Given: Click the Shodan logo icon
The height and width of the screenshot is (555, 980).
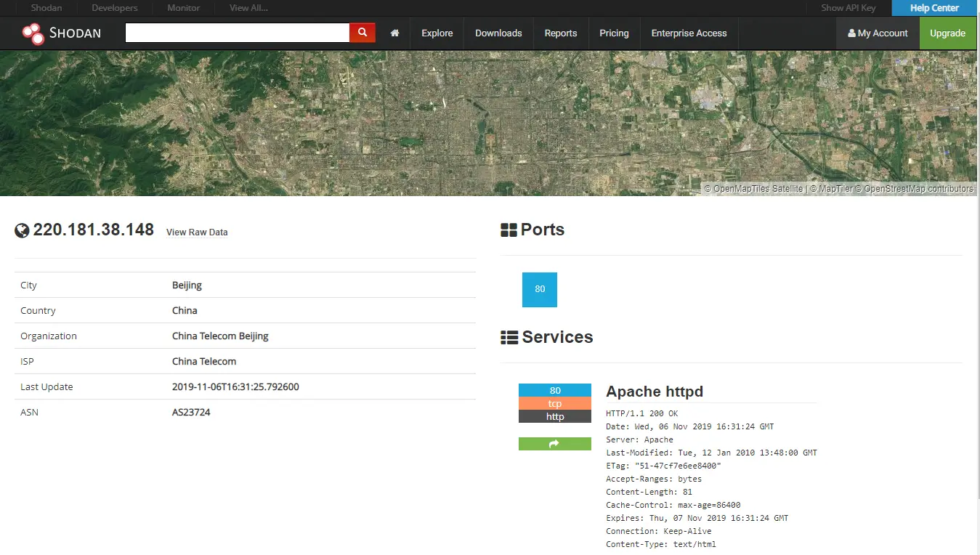Looking at the screenshot, I should pos(33,33).
